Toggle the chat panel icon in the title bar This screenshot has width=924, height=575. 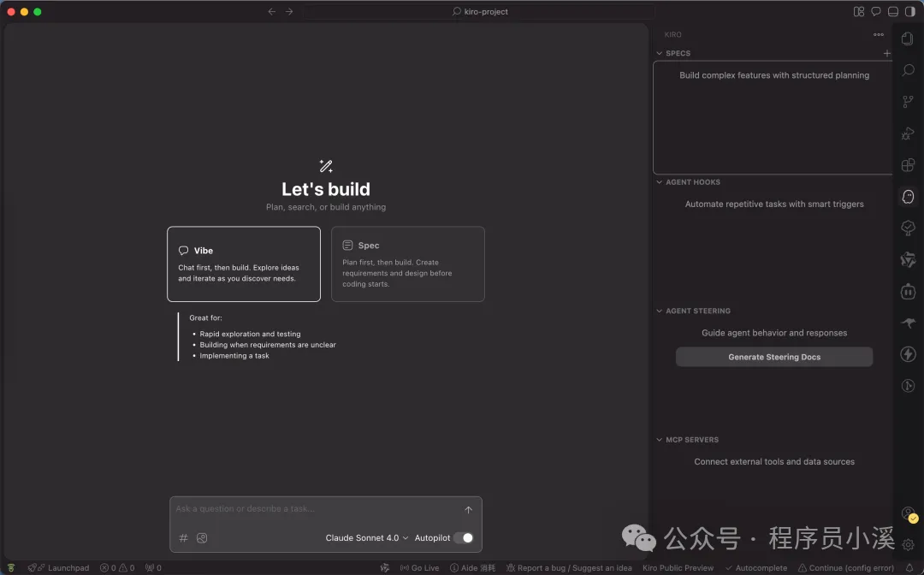876,11
